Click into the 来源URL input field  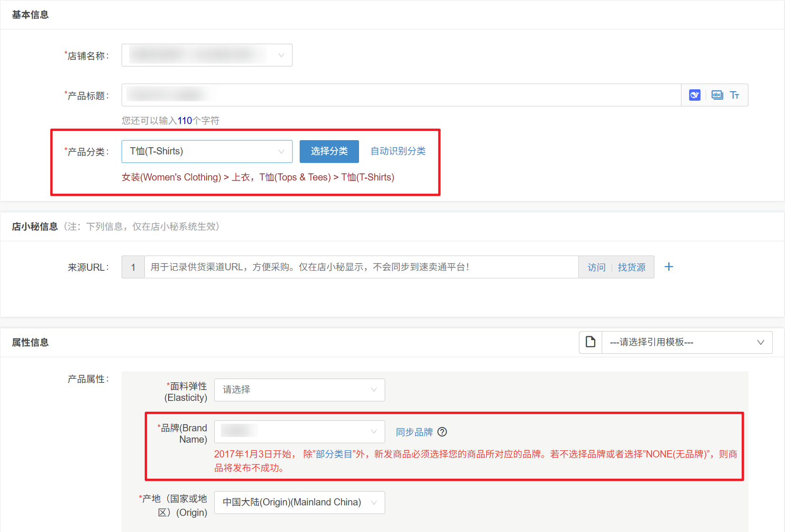pos(361,267)
